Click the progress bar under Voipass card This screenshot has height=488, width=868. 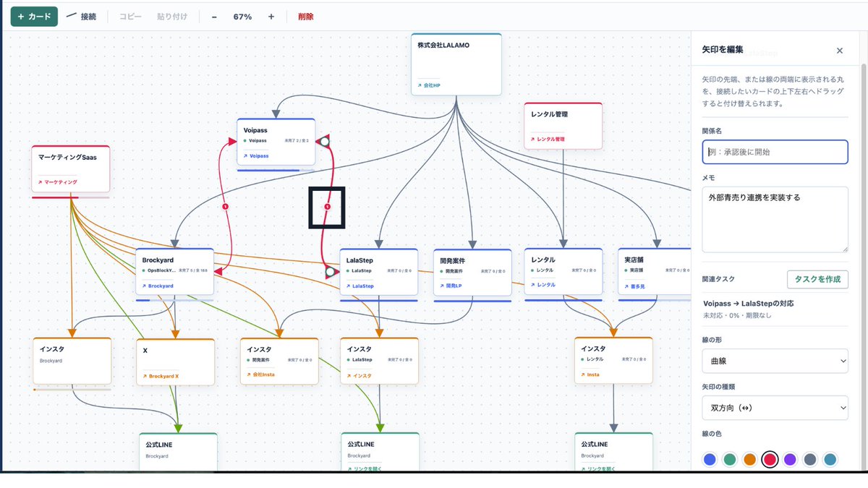click(277, 170)
